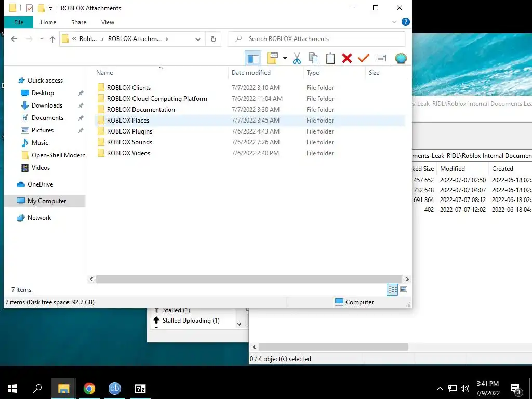532x399 pixels.
Task: Select Downloads in the navigation pane
Action: [47, 105]
